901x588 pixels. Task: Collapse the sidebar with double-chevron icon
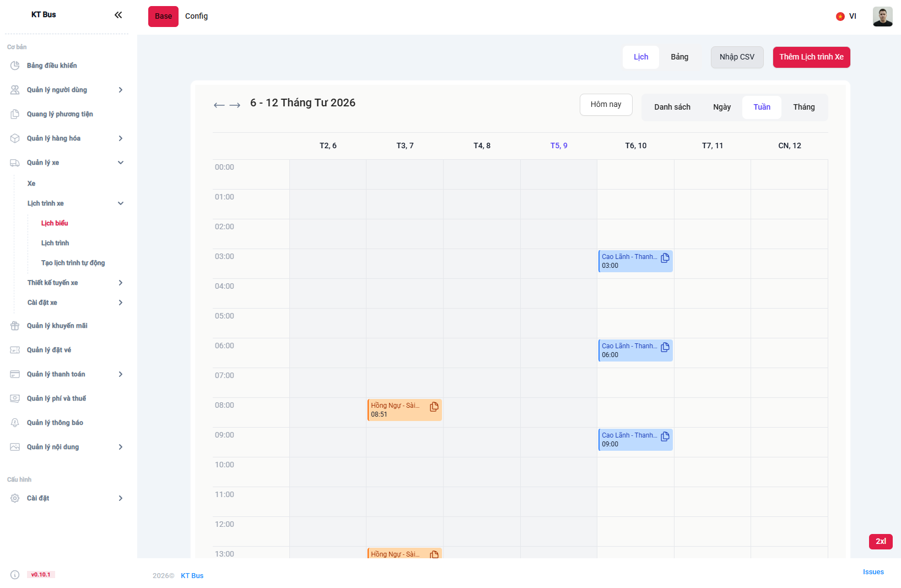[118, 15]
